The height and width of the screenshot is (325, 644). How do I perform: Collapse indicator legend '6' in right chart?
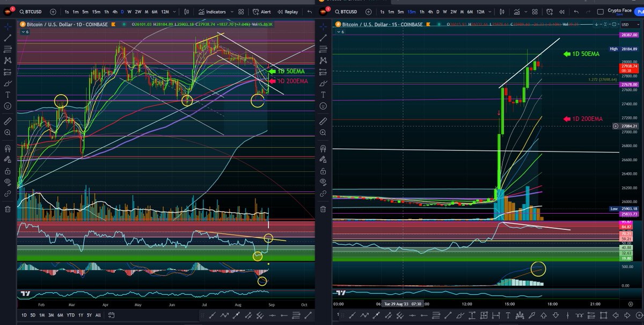click(x=340, y=32)
